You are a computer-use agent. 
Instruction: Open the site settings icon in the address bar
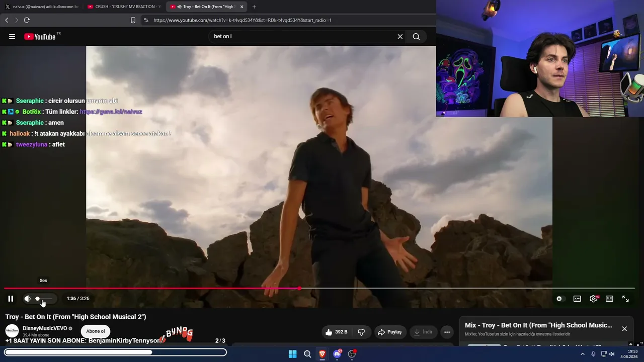[x=146, y=20]
